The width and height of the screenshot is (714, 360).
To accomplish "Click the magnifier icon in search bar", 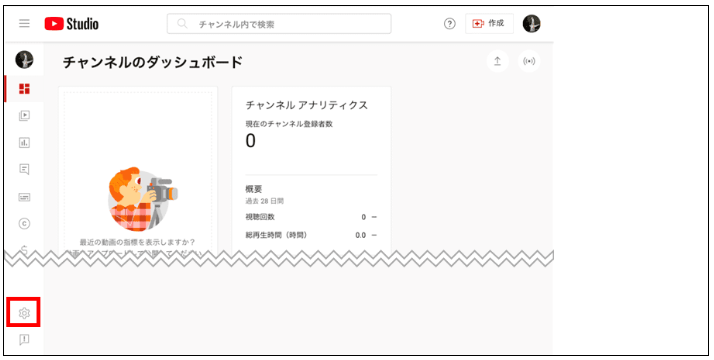I will [182, 24].
